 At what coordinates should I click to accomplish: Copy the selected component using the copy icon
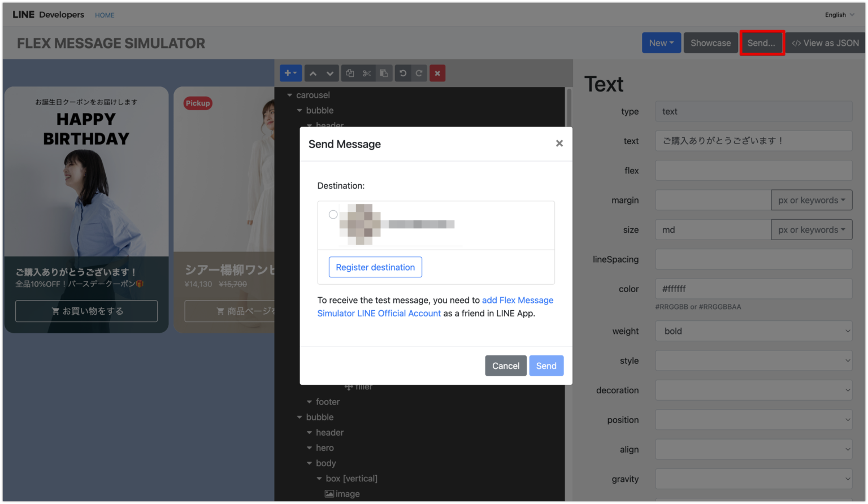349,73
